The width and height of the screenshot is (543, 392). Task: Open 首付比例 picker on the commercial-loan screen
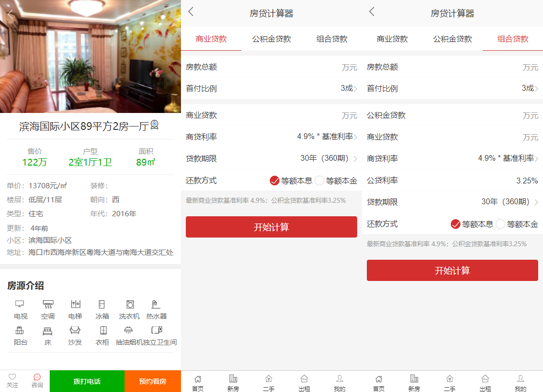click(271, 88)
